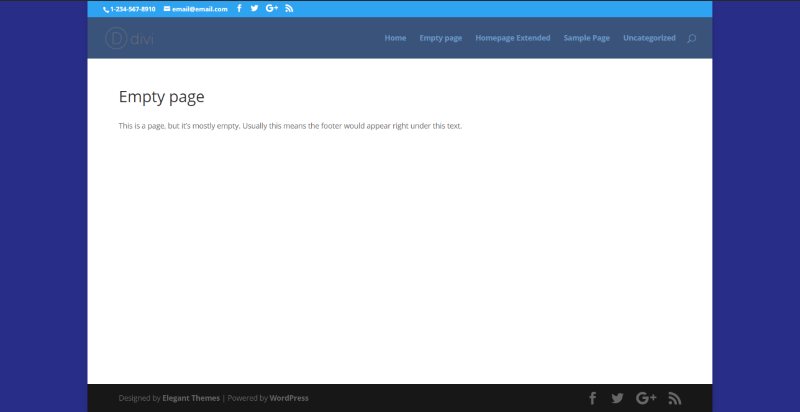
Task: Click the phone number 1-234-567-8910
Action: click(133, 9)
